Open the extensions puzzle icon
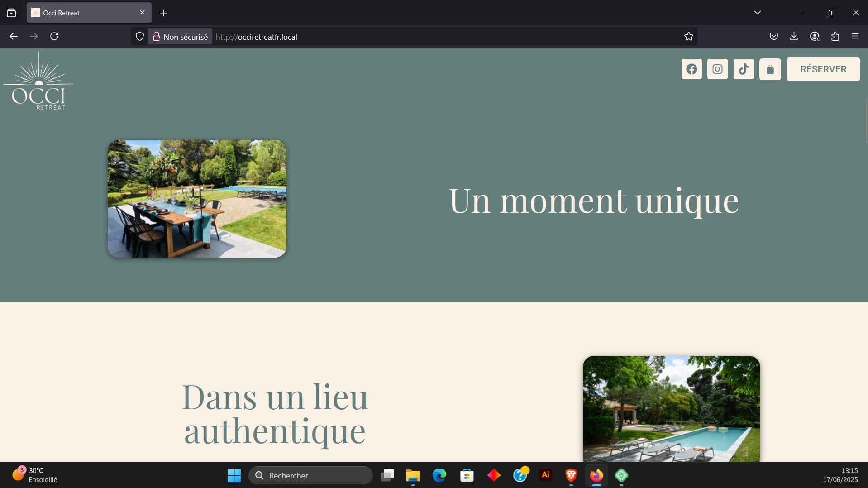This screenshot has height=488, width=868. click(x=835, y=37)
